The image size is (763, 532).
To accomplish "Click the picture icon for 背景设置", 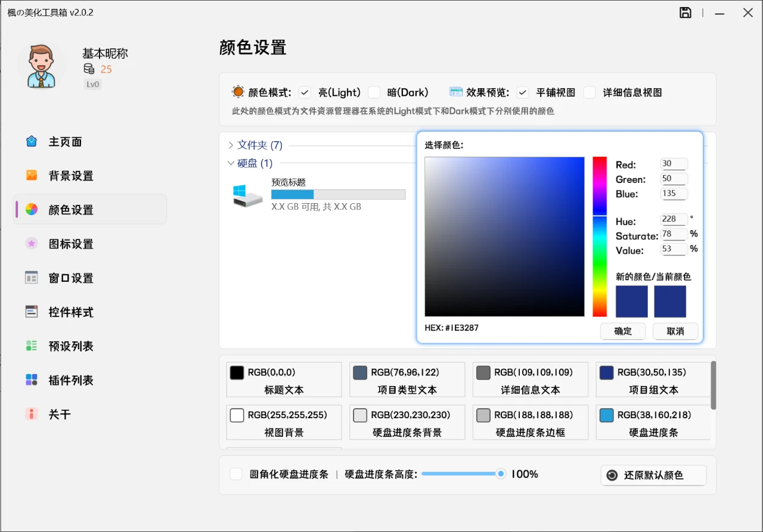I will coord(32,176).
